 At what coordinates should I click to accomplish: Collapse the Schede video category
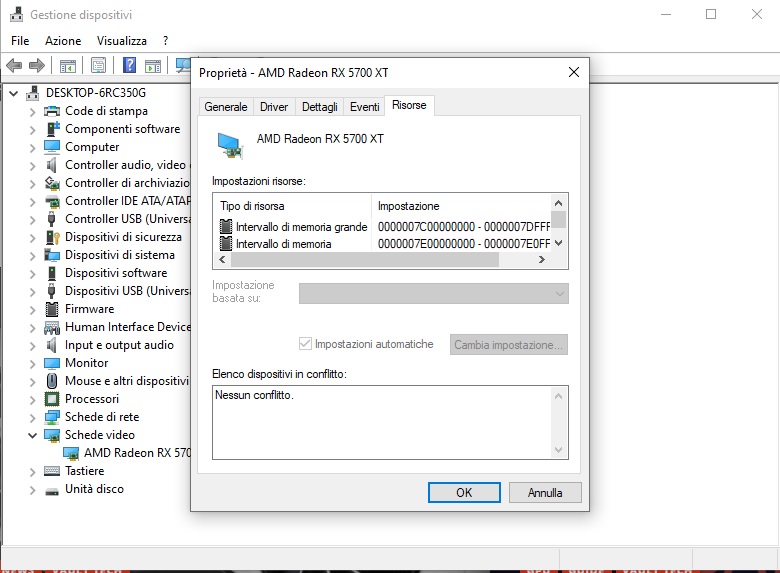32,435
